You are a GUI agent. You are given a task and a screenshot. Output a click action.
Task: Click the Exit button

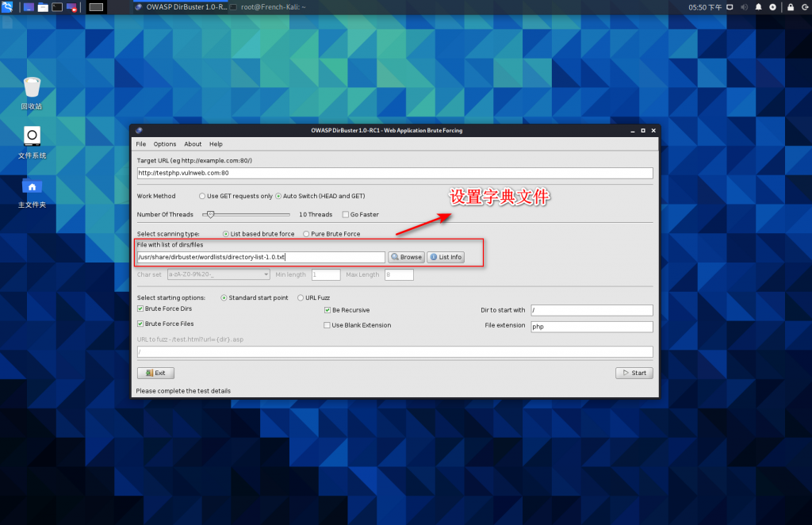(x=156, y=373)
